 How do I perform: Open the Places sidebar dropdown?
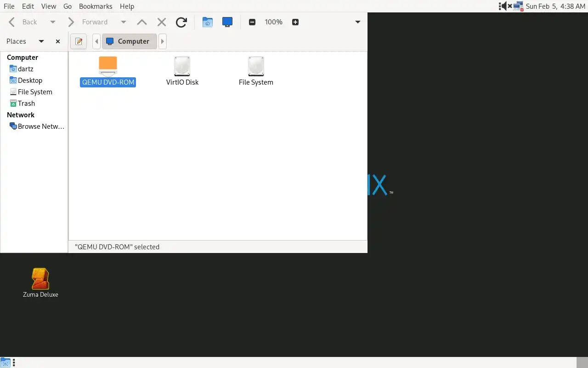41,41
